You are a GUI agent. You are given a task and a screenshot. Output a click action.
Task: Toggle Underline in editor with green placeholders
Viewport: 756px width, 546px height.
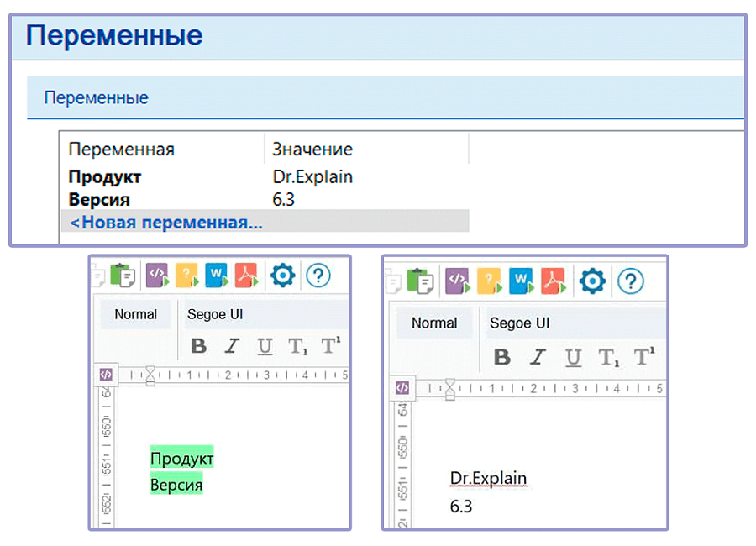tap(265, 346)
